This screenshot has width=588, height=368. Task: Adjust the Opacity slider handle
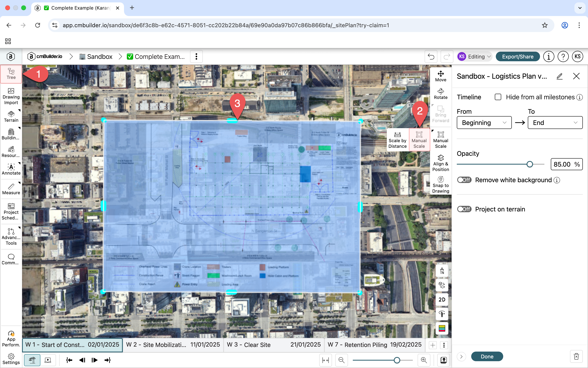tap(529, 164)
